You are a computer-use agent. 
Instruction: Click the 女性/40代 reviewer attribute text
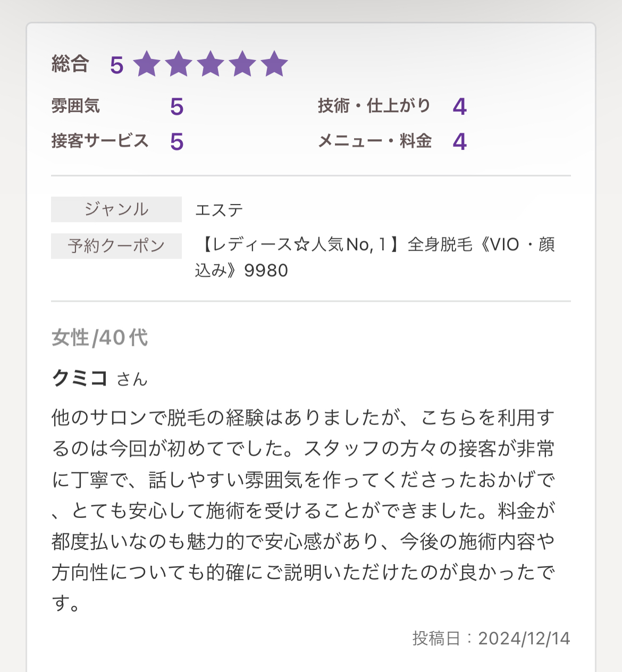click(100, 337)
